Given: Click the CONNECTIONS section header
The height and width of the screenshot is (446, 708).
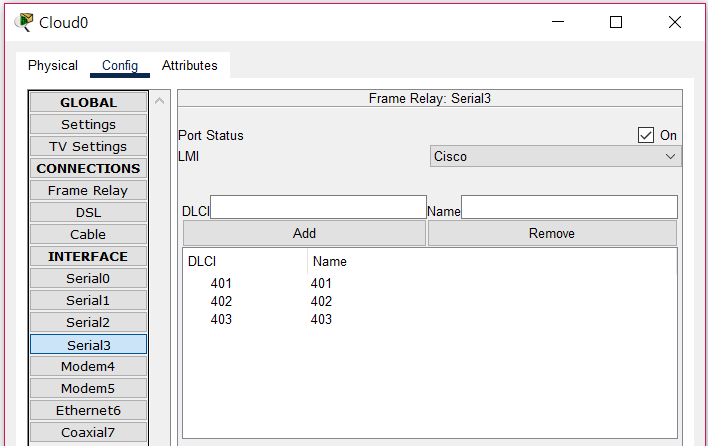Looking at the screenshot, I should (88, 168).
